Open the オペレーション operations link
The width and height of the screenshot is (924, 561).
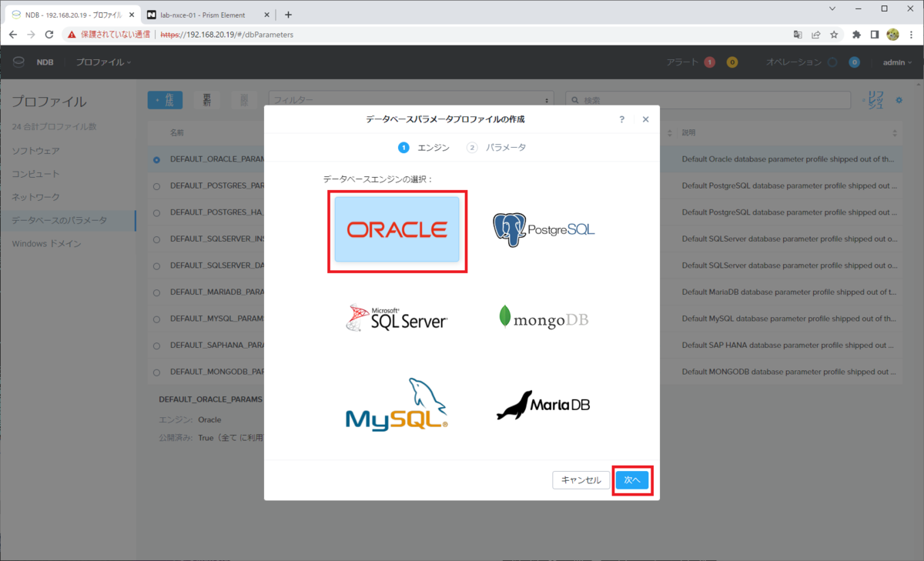[793, 62]
